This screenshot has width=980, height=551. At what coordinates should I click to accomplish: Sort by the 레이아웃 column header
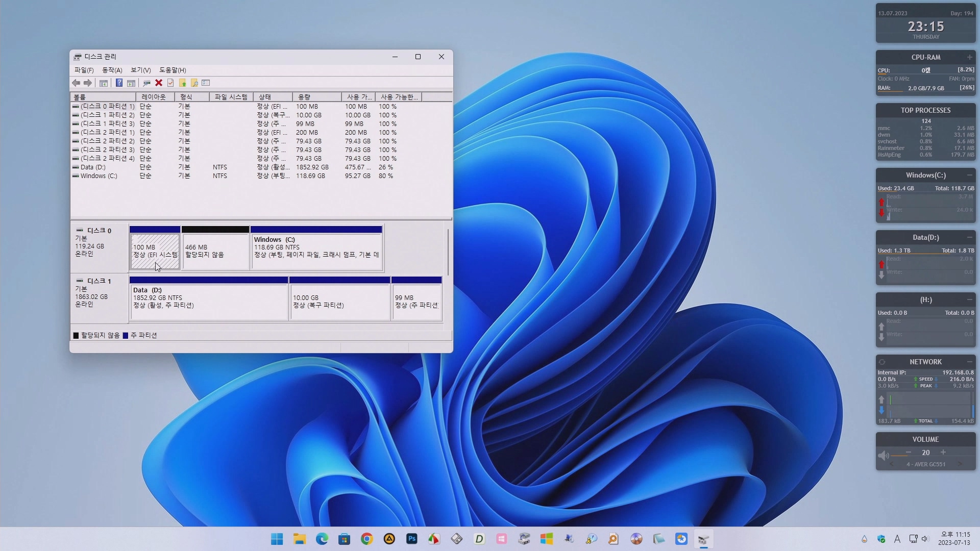(x=155, y=97)
